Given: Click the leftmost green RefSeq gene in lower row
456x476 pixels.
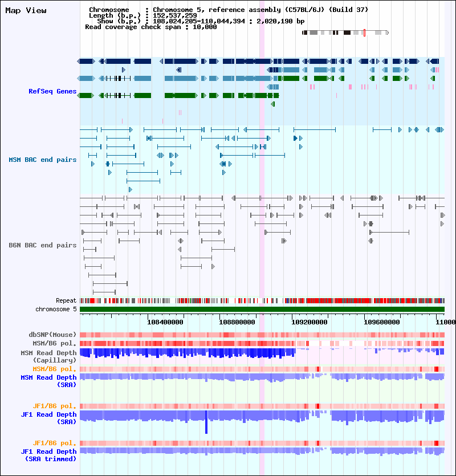Looking at the screenshot, I should (85, 96).
